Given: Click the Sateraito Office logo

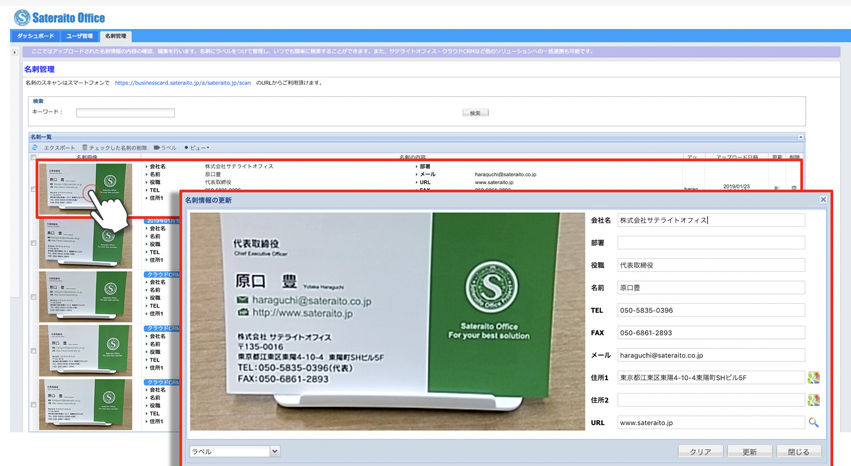Looking at the screenshot, I should click(x=60, y=17).
